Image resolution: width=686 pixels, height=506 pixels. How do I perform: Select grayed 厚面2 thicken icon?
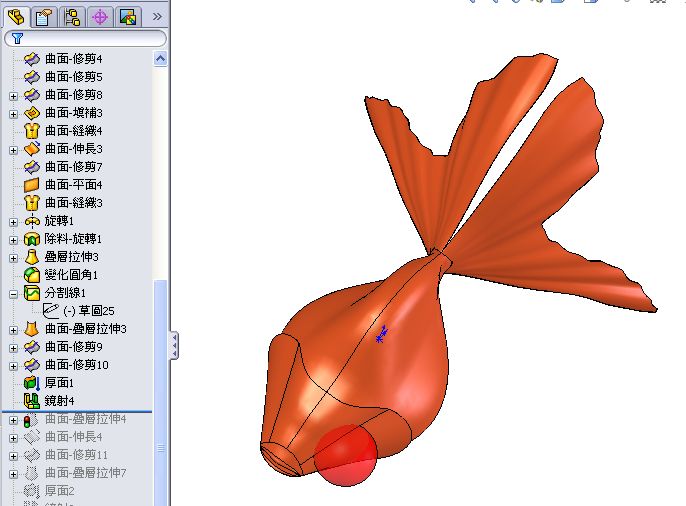point(32,491)
